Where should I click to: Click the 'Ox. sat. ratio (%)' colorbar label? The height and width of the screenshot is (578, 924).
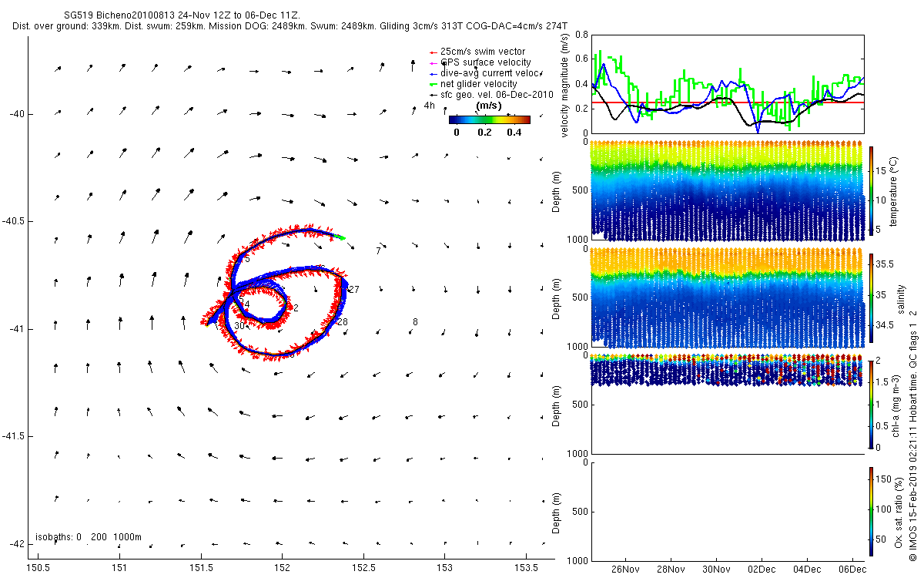coord(898,511)
